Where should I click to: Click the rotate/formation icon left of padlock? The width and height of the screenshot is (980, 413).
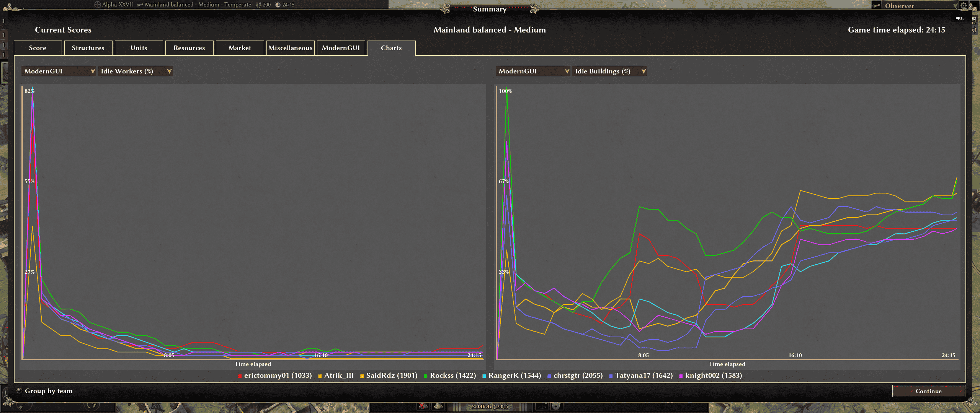coord(542,406)
